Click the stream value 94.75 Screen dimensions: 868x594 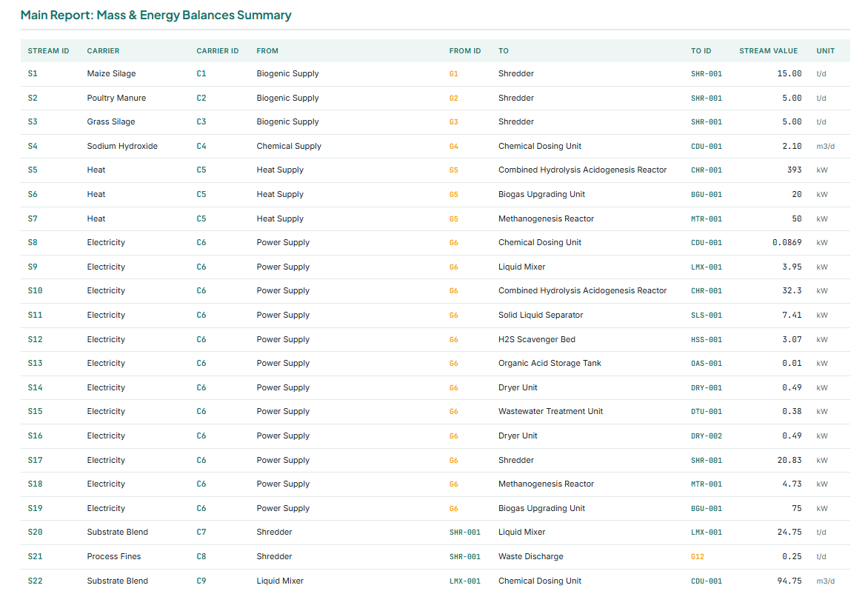pos(789,581)
